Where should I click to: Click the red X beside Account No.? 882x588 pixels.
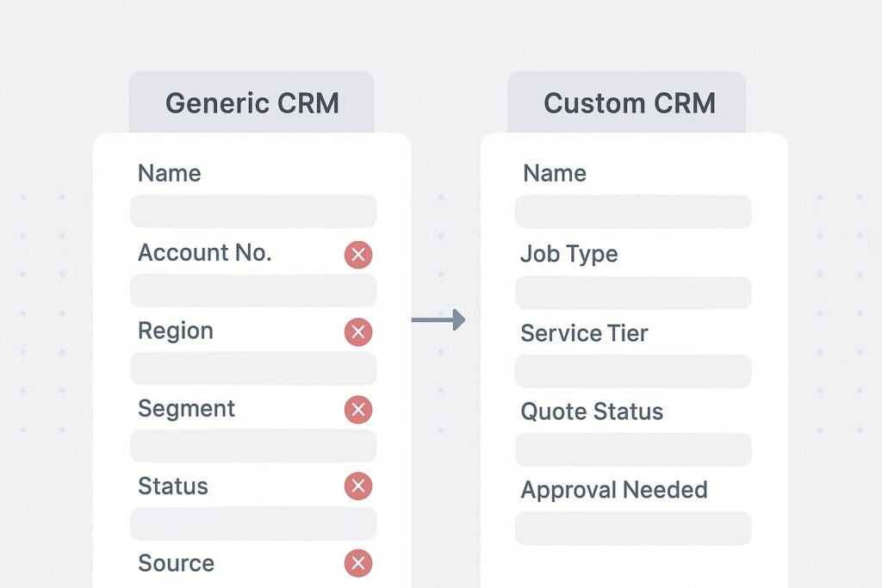pos(358,255)
